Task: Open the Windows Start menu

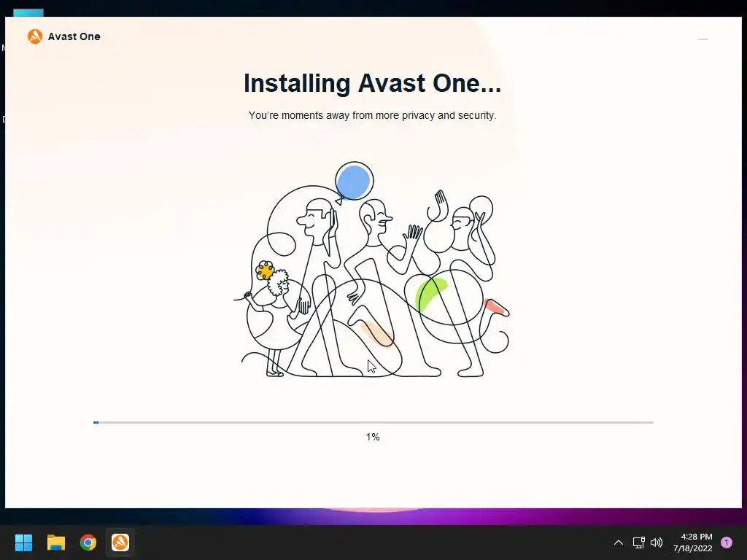Action: click(x=23, y=542)
